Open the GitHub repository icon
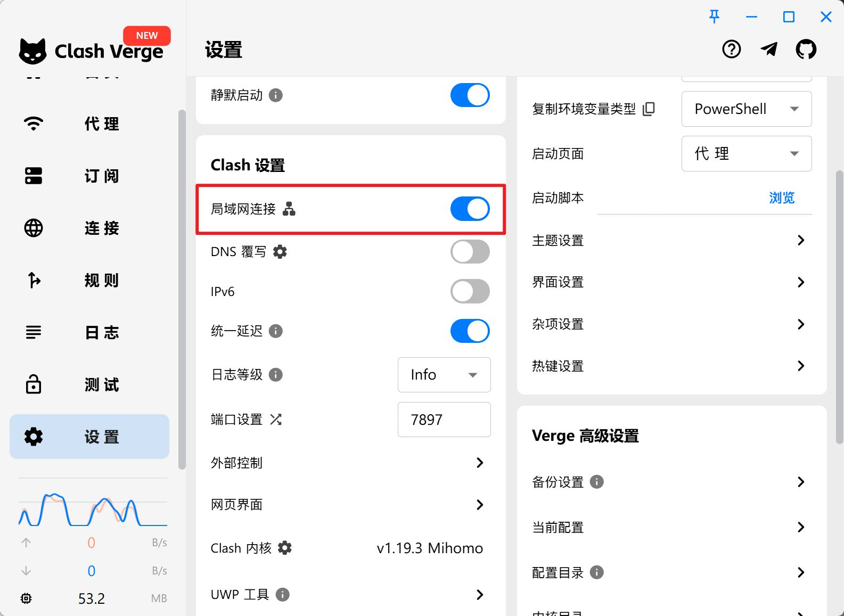 [806, 50]
